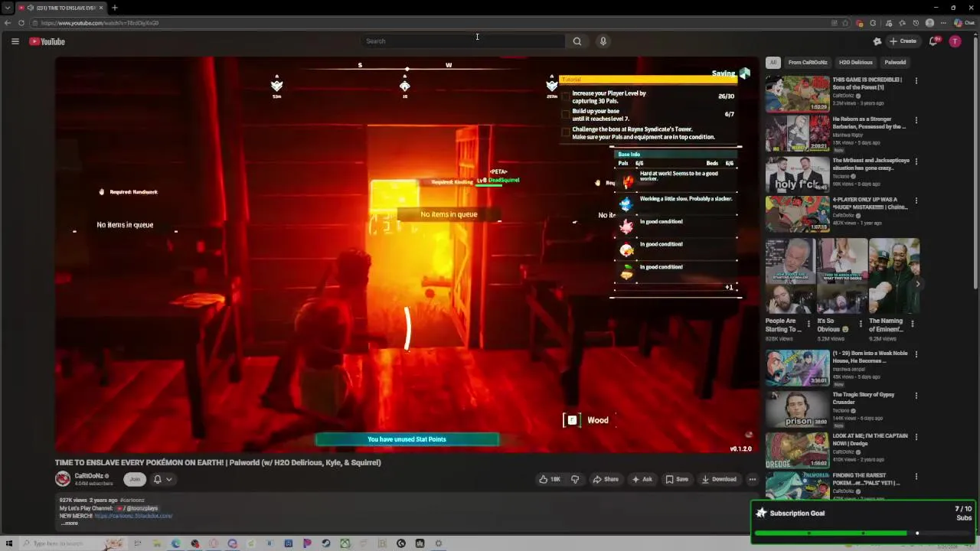Open the YouTube notifications bell
The height and width of the screenshot is (551, 980).
(933, 41)
